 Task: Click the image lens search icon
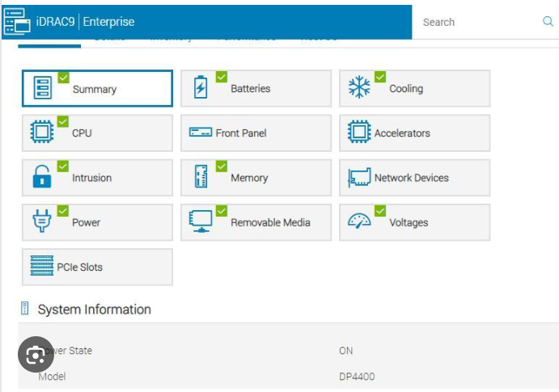[x=36, y=355]
